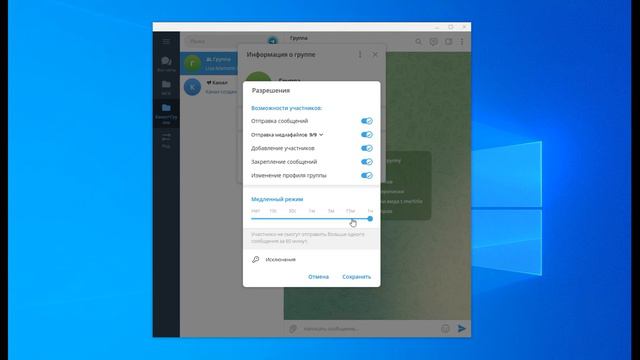The image size is (640, 360).
Task: Set slow mode to the 15m label
Action: coord(350,211)
